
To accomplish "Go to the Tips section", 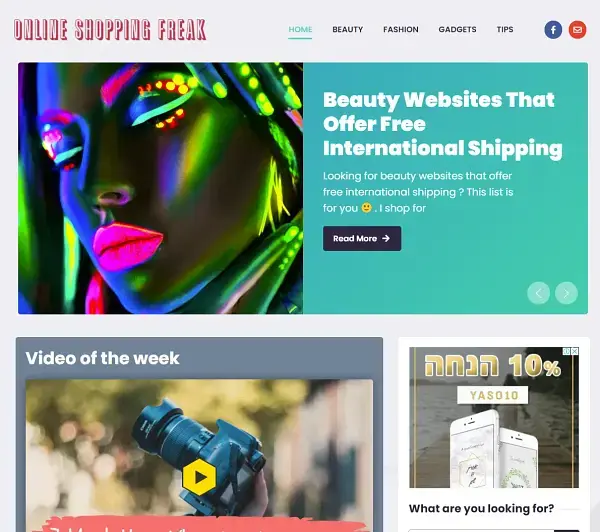I will click(x=505, y=29).
